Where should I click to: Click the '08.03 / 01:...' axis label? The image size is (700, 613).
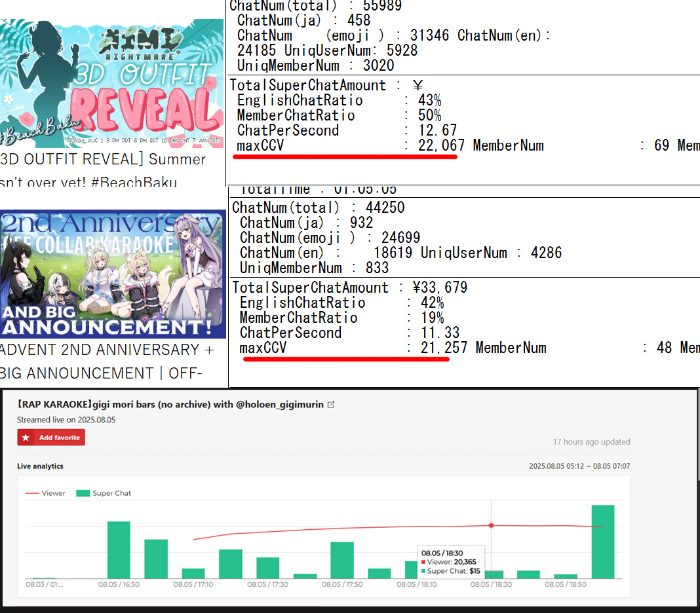click(44, 584)
